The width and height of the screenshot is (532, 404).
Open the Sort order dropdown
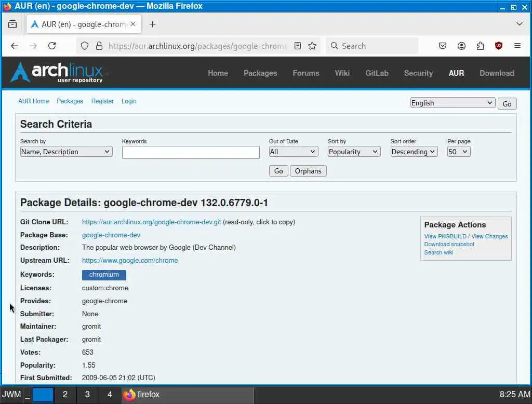(x=414, y=152)
